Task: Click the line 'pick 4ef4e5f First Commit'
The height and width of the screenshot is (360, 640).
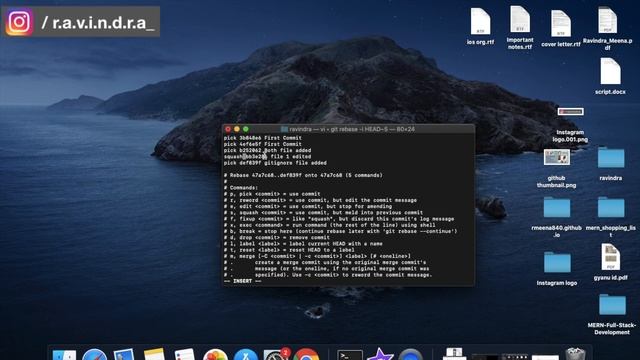Action: (262, 144)
